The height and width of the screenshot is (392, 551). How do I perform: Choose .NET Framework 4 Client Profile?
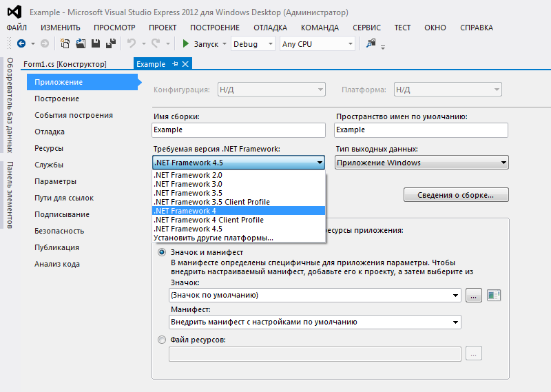(x=238, y=220)
